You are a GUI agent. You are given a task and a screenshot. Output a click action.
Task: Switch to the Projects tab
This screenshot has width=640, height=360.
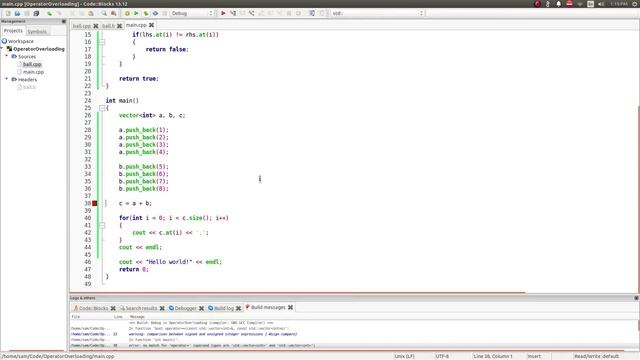click(13, 31)
